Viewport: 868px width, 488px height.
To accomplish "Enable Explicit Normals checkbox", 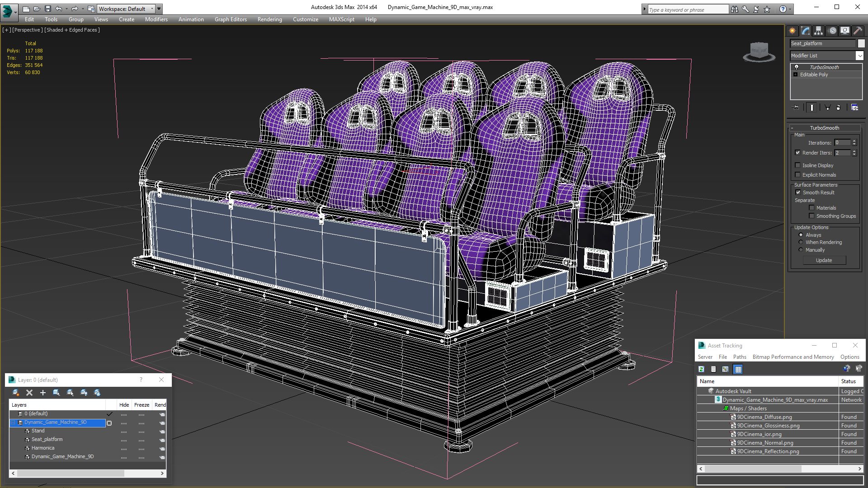I will (797, 175).
